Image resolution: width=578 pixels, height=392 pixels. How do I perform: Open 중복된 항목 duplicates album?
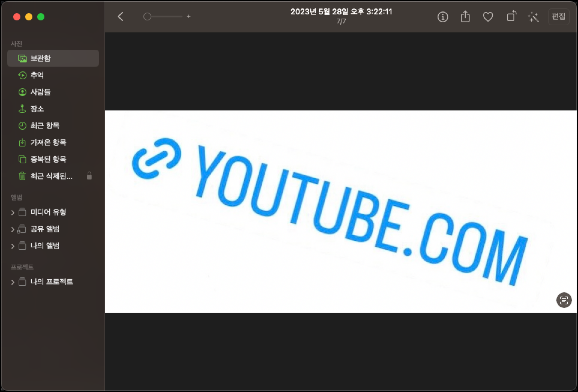[x=48, y=159]
